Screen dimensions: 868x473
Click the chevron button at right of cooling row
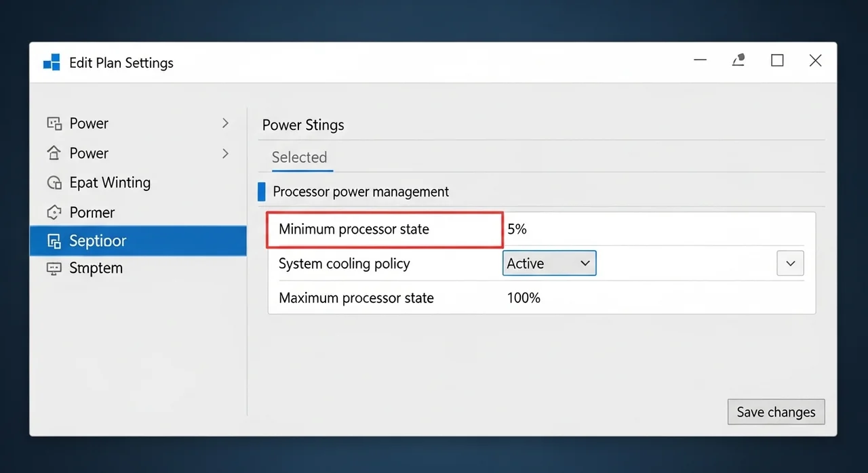pos(790,264)
